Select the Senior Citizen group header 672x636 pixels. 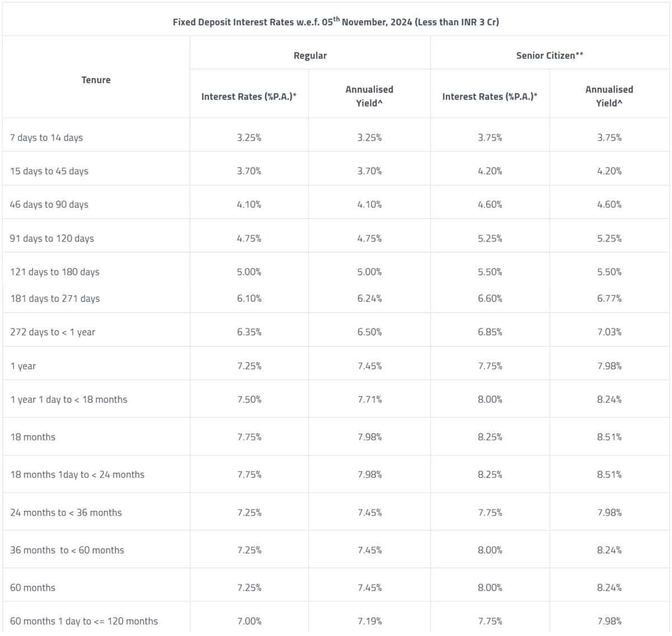pyautogui.click(x=549, y=55)
